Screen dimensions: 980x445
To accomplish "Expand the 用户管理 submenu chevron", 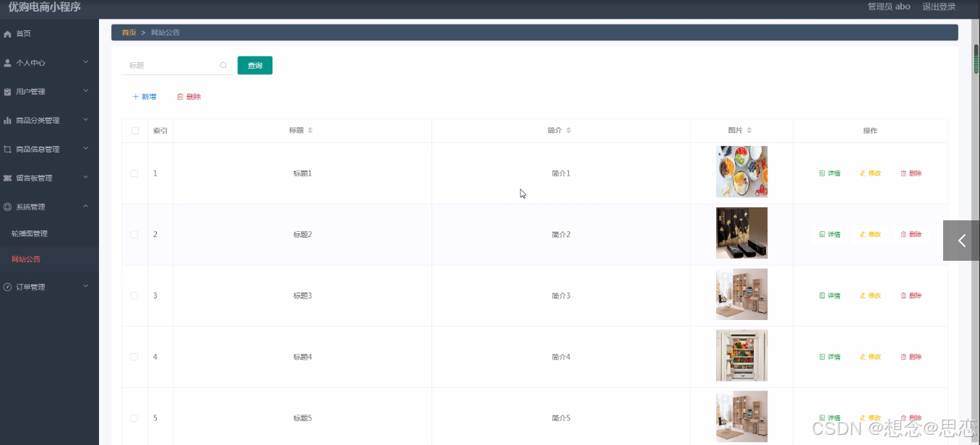I will click(x=85, y=91).
